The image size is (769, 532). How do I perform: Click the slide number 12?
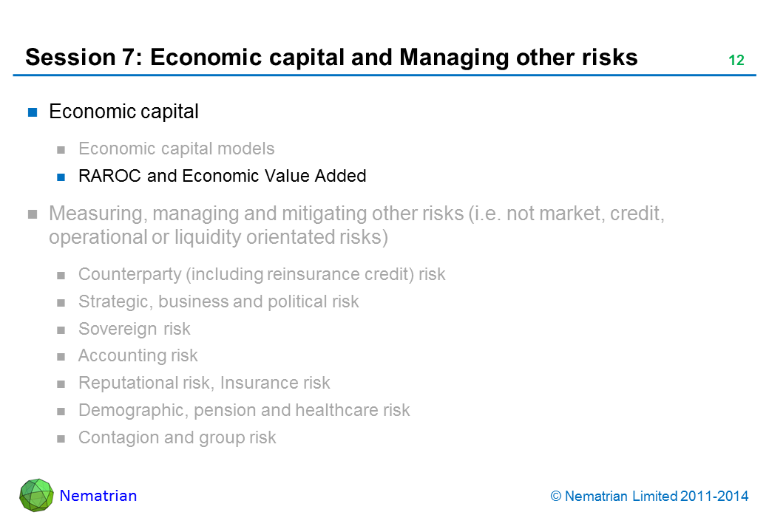click(736, 61)
